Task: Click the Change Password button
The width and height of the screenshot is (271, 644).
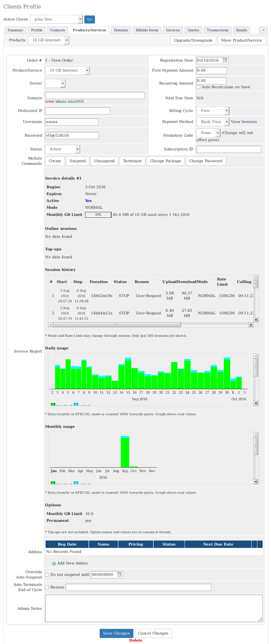Action: pyautogui.click(x=206, y=161)
